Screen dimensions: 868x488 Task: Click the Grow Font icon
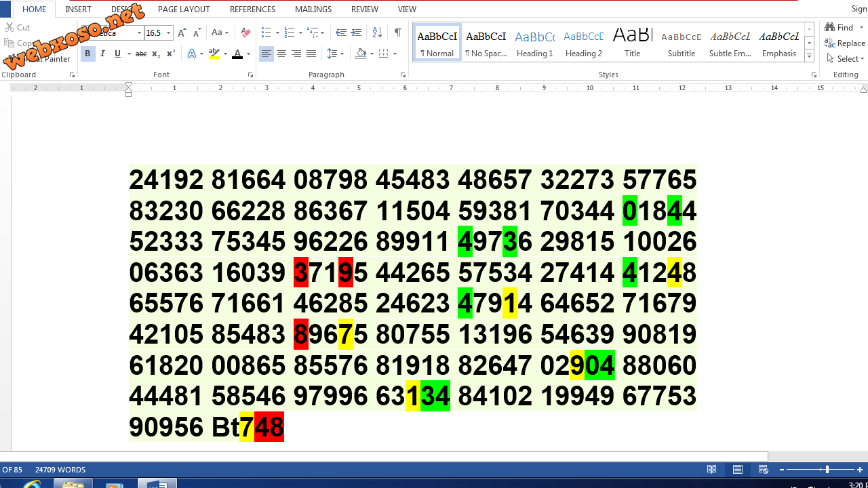(x=182, y=33)
